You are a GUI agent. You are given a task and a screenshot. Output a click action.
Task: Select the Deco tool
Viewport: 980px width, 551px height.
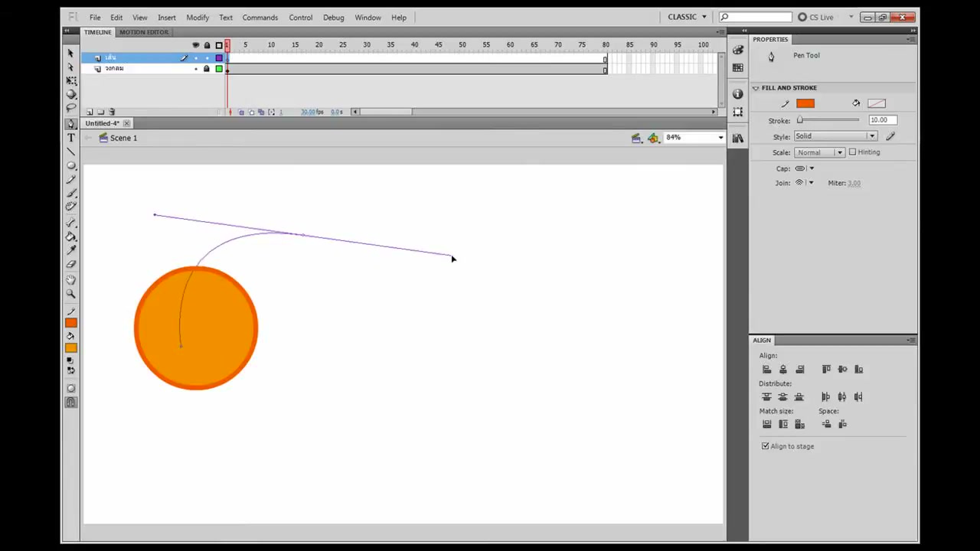coord(70,207)
